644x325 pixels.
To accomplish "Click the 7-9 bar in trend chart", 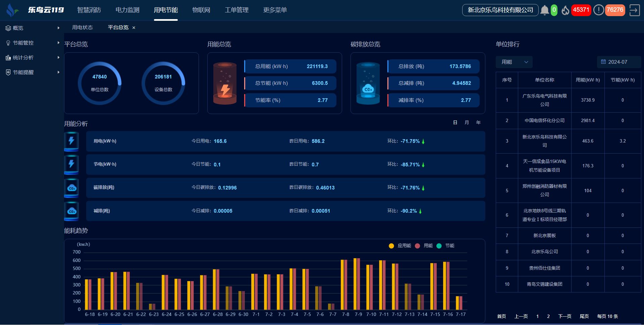I will pos(357,284).
